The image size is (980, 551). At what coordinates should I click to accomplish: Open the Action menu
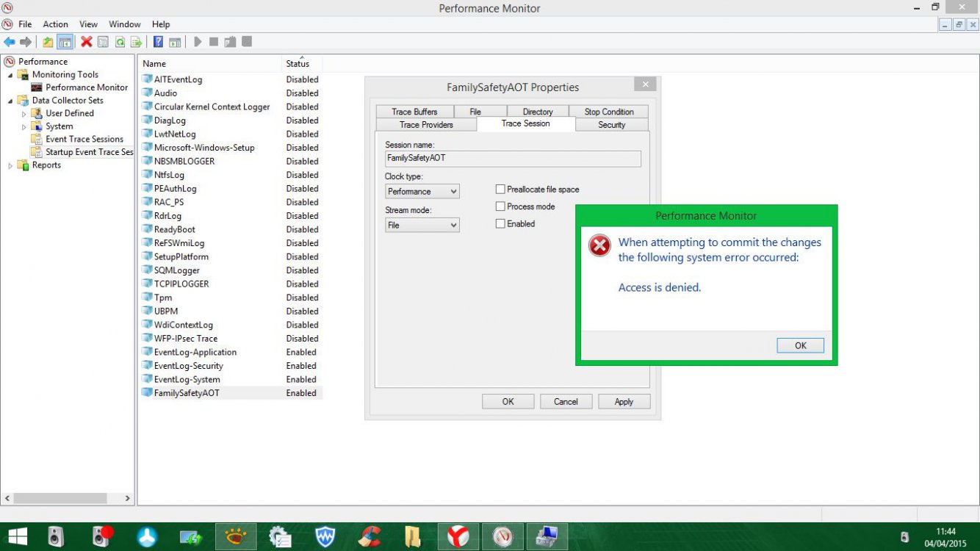click(56, 24)
